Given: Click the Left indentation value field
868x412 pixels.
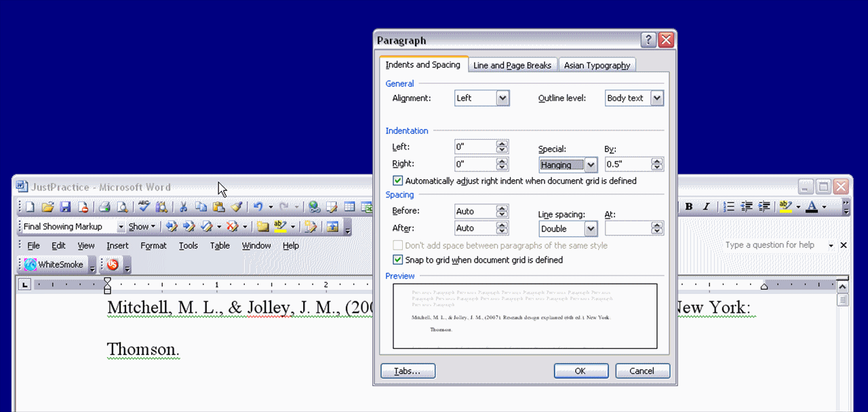Looking at the screenshot, I should click(475, 147).
